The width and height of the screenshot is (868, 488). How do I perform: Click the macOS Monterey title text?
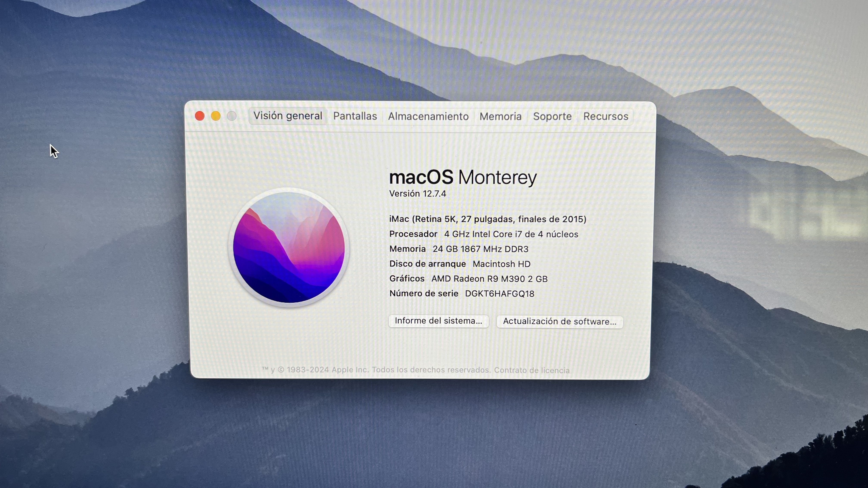point(463,177)
